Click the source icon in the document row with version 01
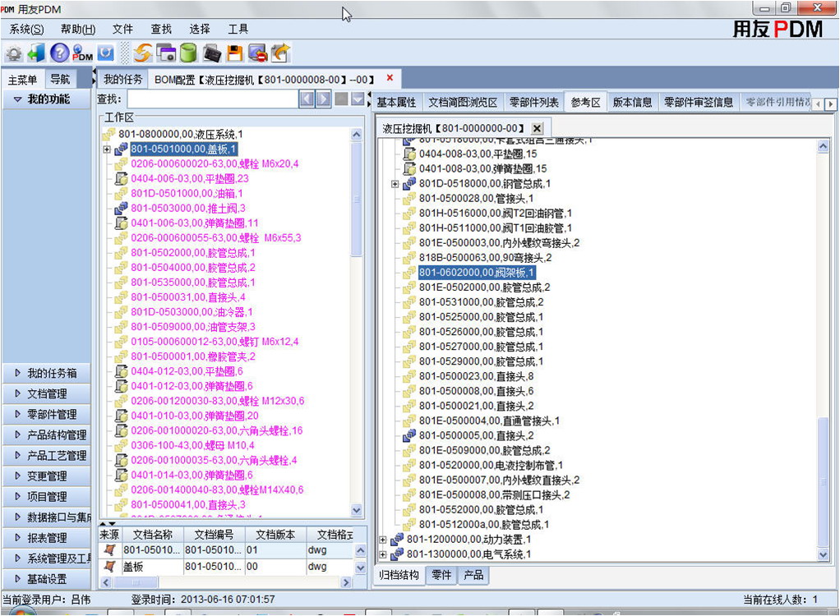The image size is (840, 616). (110, 549)
